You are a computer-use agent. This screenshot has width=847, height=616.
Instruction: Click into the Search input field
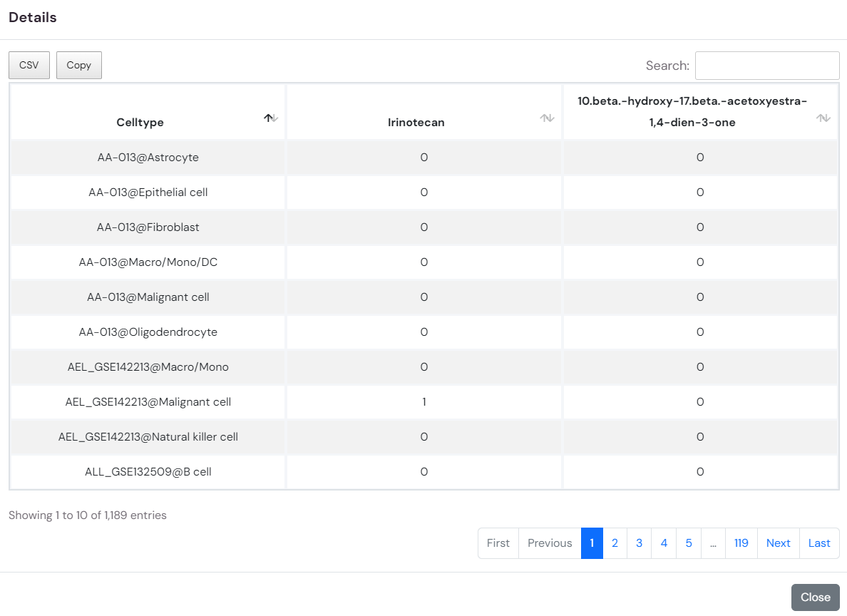point(767,66)
